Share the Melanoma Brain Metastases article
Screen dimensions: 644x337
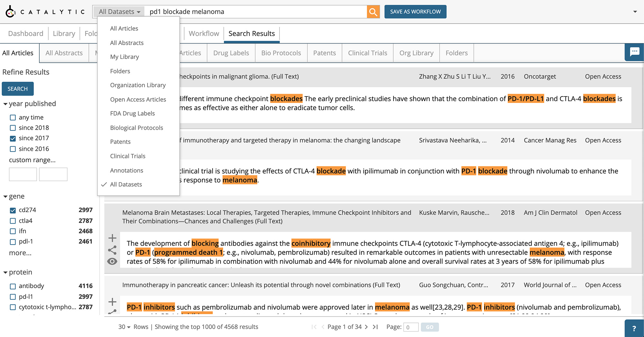(x=112, y=250)
